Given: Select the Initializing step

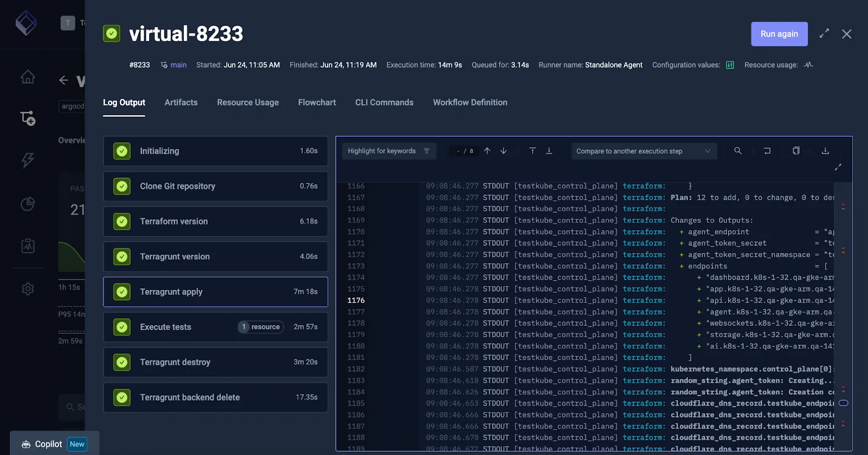Looking at the screenshot, I should [215, 151].
